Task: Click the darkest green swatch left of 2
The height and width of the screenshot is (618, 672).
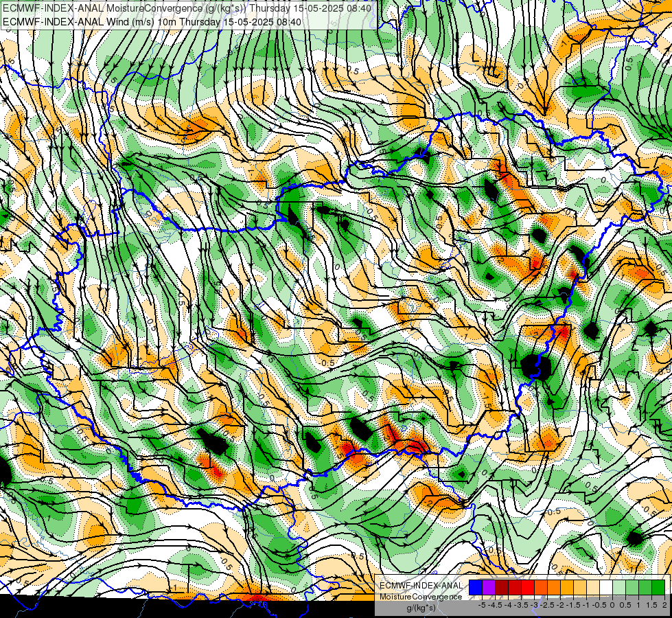Action: pos(658,587)
